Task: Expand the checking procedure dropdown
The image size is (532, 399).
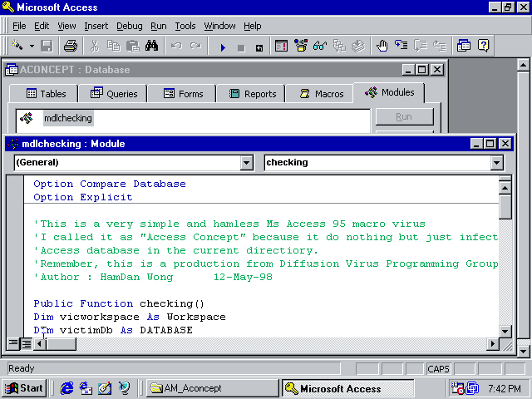Action: tap(497, 163)
